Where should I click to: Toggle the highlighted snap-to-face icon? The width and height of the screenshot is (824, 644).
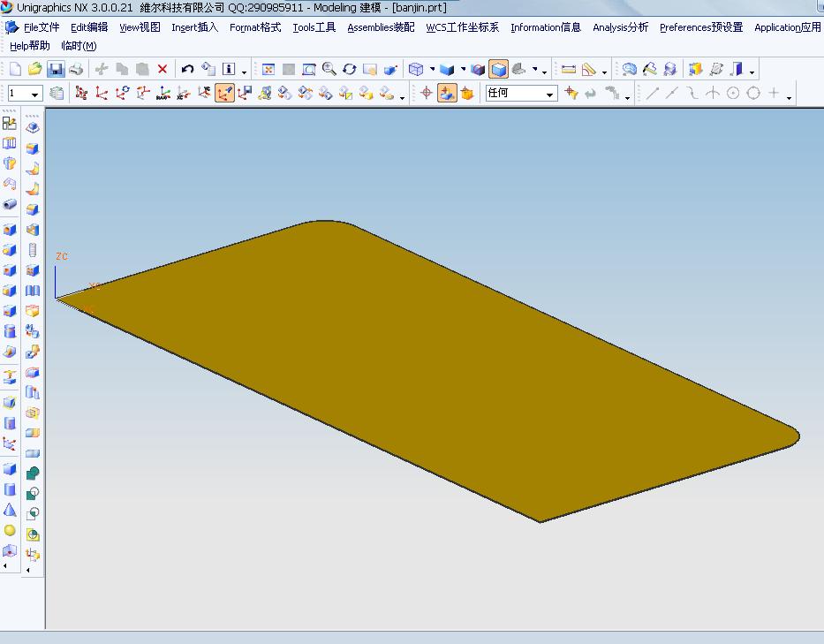(447, 94)
